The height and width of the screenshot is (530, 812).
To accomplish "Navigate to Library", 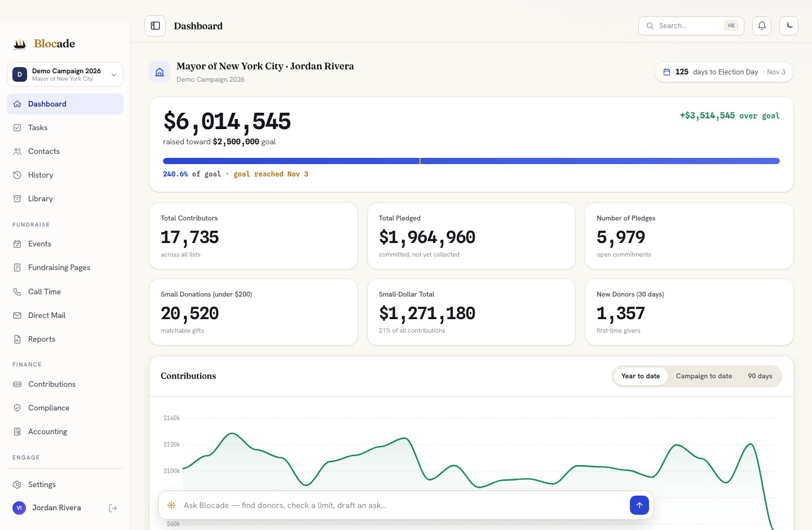I will pos(65,199).
